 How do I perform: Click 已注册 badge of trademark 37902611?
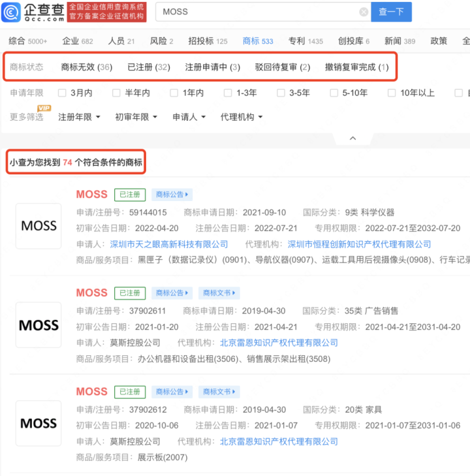click(x=130, y=293)
